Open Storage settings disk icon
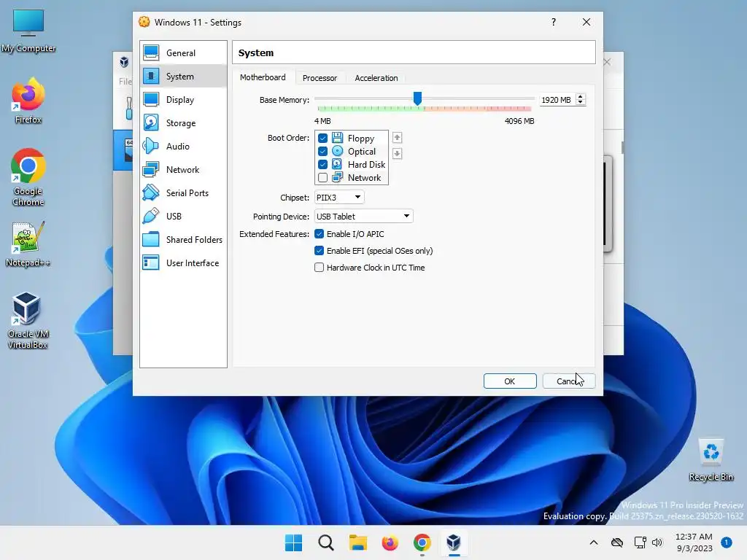The width and height of the screenshot is (747, 560). coord(151,122)
